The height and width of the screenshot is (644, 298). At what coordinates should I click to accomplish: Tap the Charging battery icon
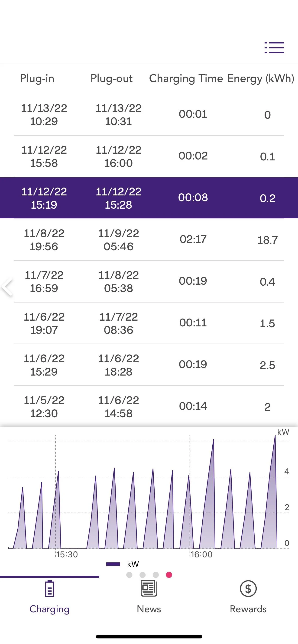tap(49, 589)
